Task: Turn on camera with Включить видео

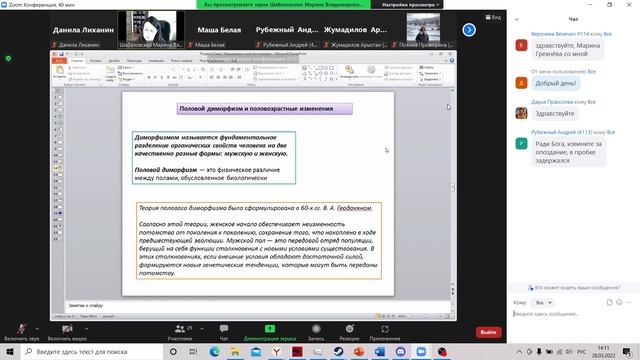Action: (x=67, y=332)
